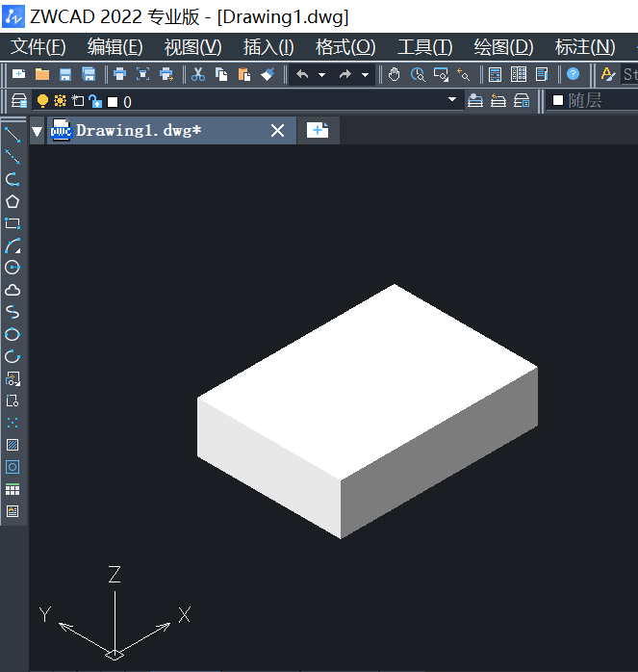Select the Rectangle tool
Viewport: 638px width, 672px height.
[13, 223]
